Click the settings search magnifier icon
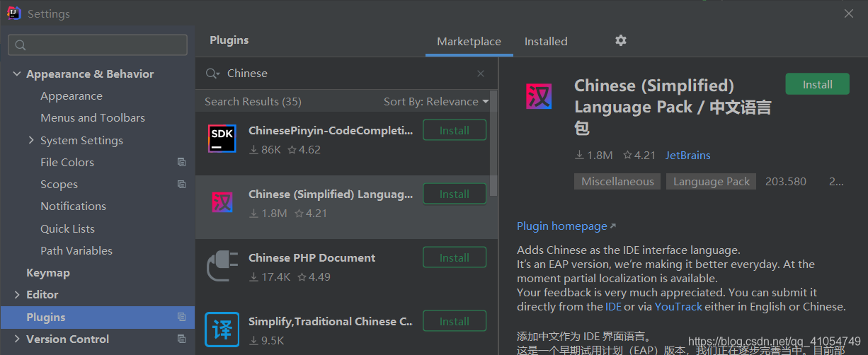The width and height of the screenshot is (868, 355). tap(20, 45)
